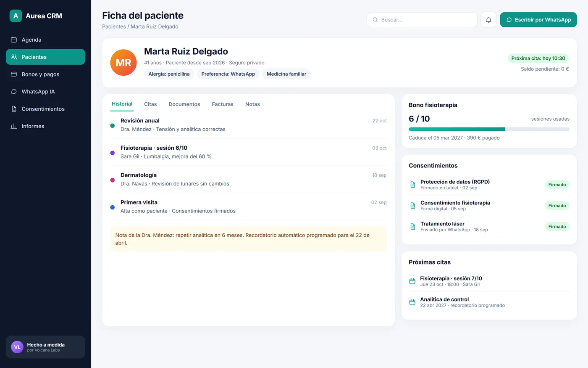This screenshot has height=368, width=588.
Task: Click calendar icon for Fisioterapia sesión 7/10
Action: [x=412, y=281]
